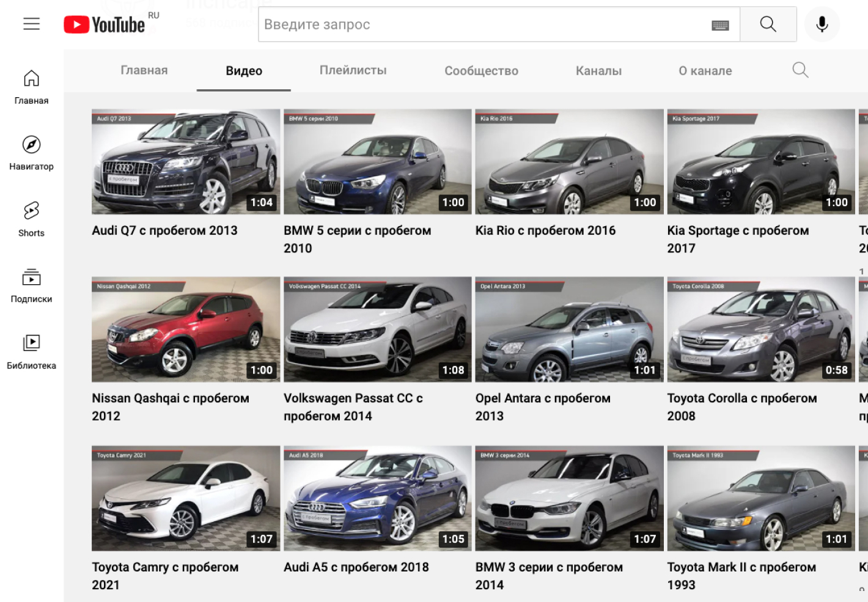The width and height of the screenshot is (868, 602).
Task: Open the Opel Antara 2013 thumbnail
Action: tap(570, 329)
